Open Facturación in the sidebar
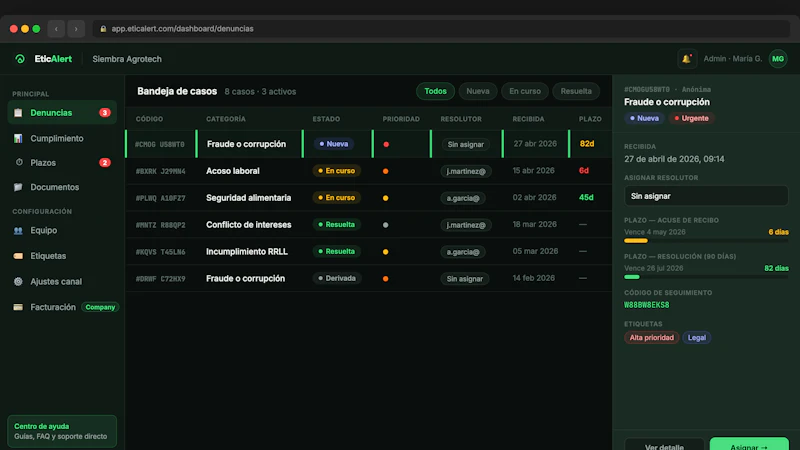This screenshot has width=800, height=450. pos(62,307)
